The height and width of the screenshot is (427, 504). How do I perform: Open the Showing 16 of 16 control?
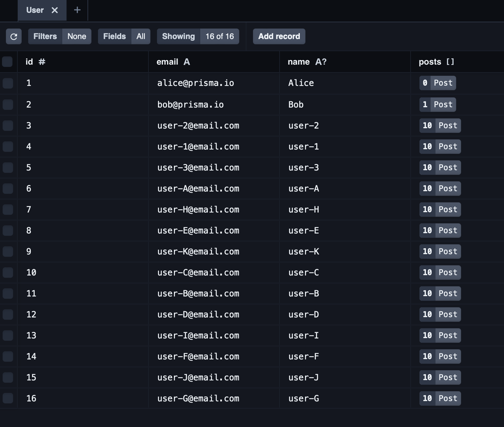[x=198, y=36]
